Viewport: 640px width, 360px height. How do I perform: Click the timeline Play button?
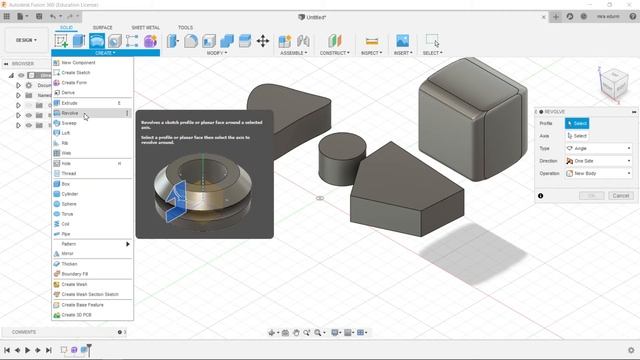point(28,350)
